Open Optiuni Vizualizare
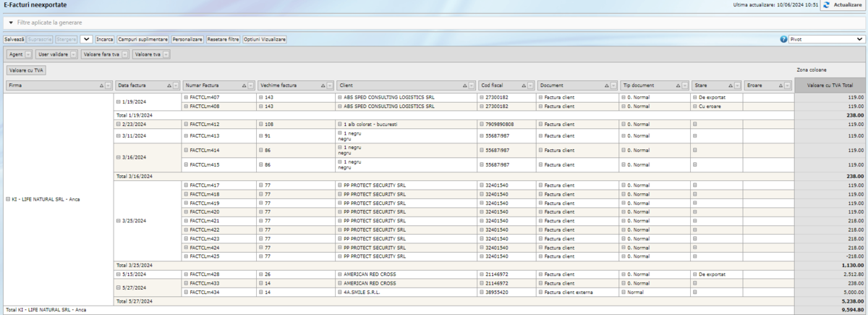The image size is (868, 315). 265,39
